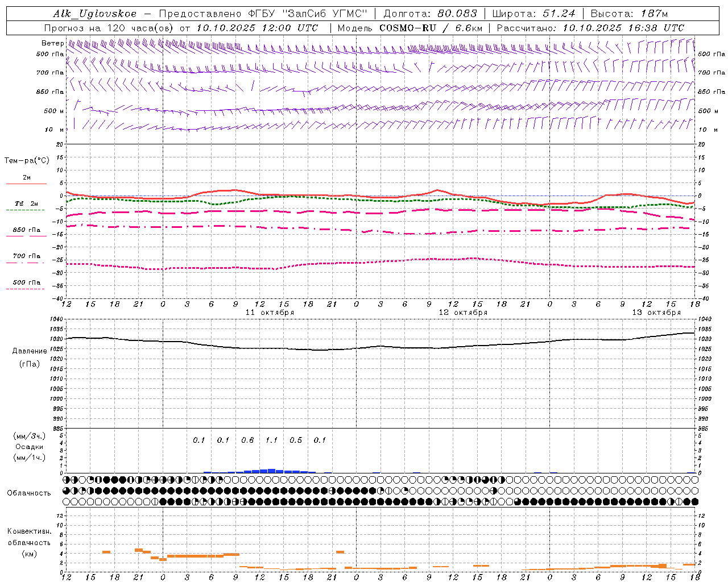The image size is (728, 582).
Task: Click the Широта: 51.24 value
Action: coord(533,14)
